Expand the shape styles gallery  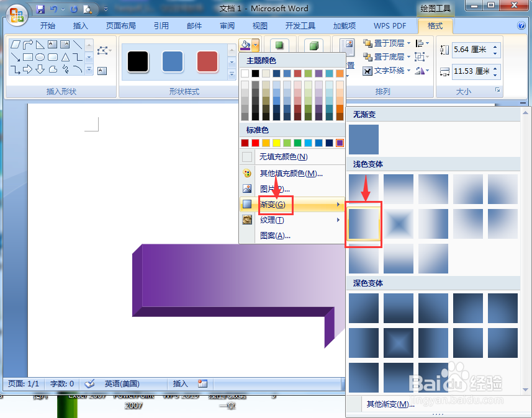tap(232, 74)
